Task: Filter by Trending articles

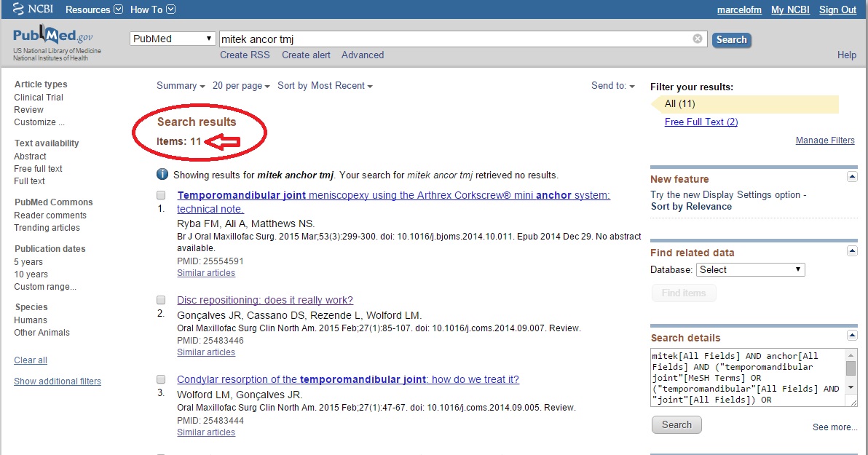Action: (x=47, y=227)
